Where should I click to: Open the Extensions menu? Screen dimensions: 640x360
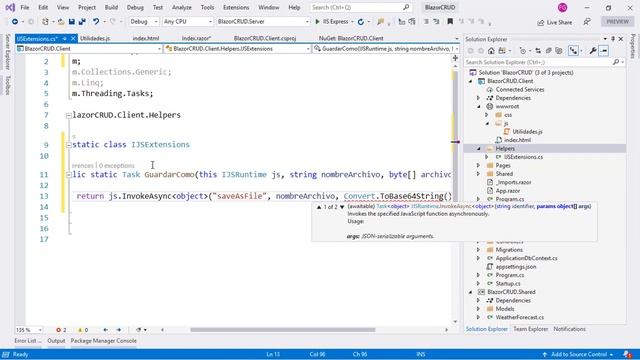coord(236,7)
